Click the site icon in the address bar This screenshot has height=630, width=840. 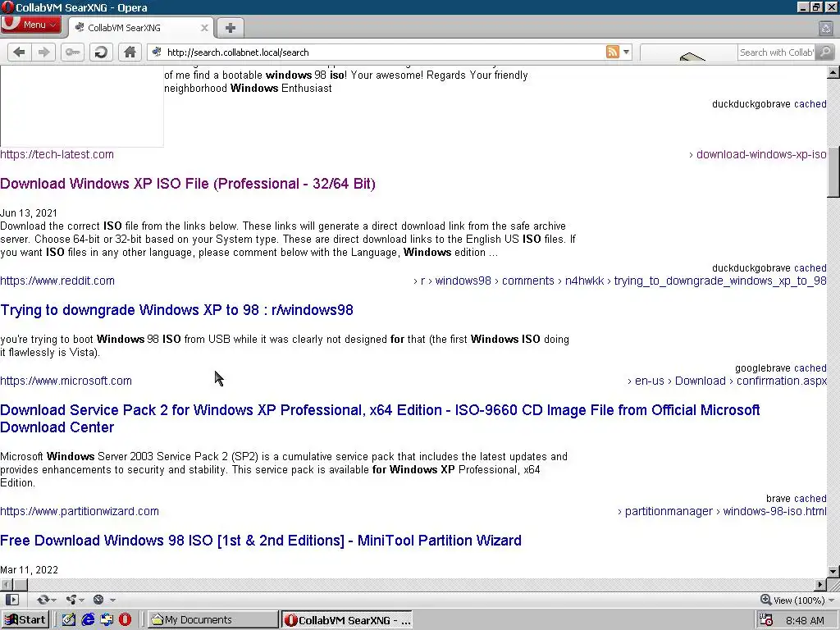point(157,52)
